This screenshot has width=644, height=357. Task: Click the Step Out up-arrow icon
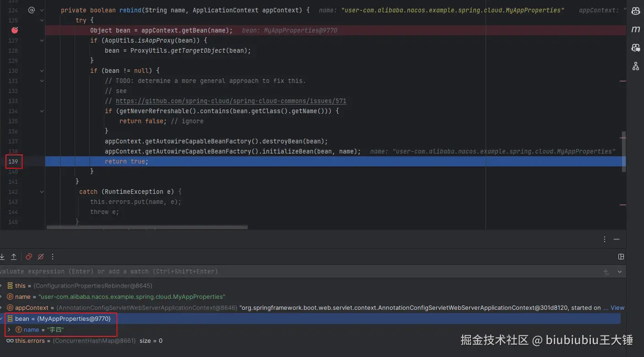point(14,257)
